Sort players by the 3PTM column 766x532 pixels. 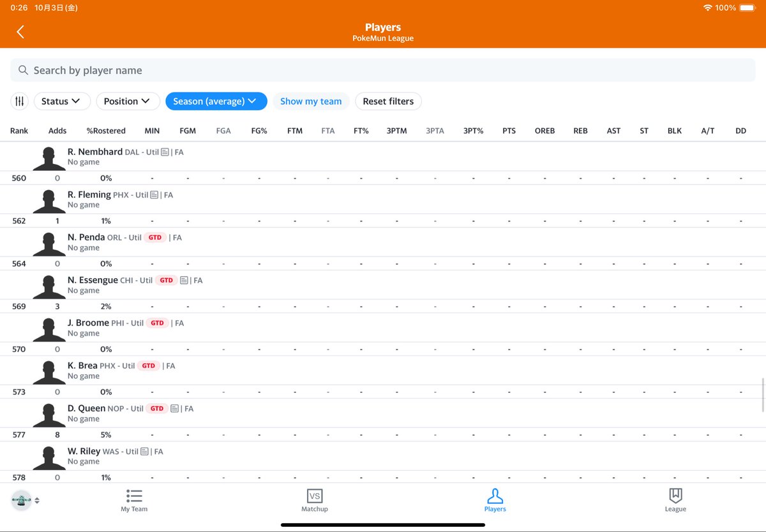[x=396, y=131]
